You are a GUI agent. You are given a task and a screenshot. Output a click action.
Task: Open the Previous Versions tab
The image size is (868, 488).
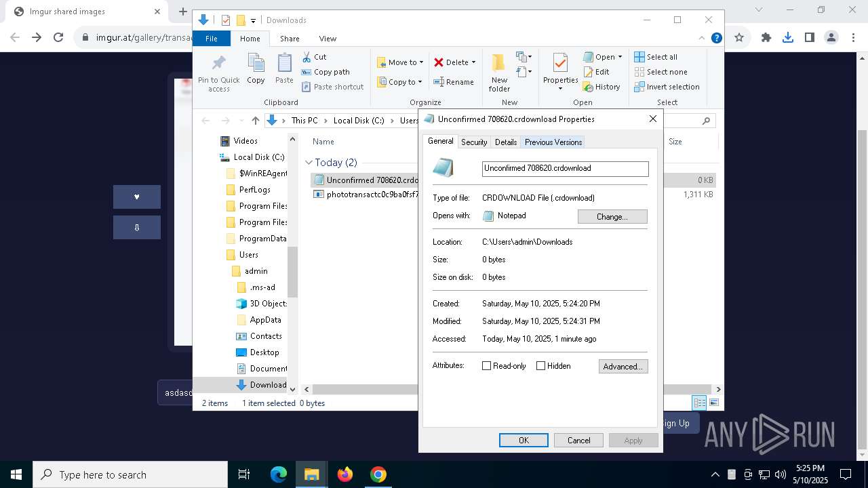tap(553, 142)
